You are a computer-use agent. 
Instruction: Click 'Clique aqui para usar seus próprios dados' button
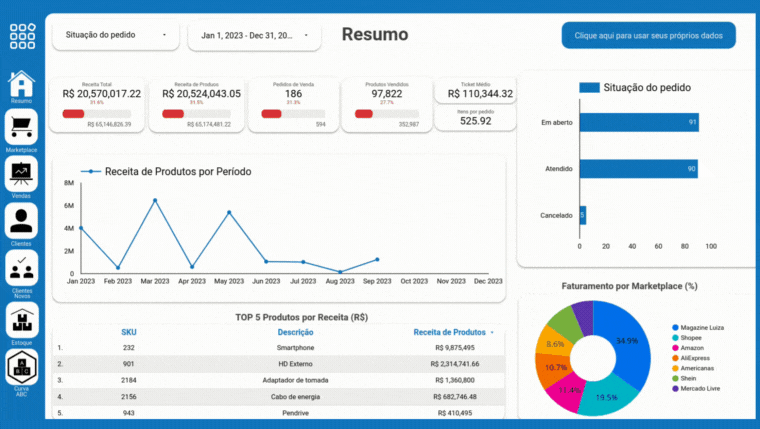tap(648, 35)
